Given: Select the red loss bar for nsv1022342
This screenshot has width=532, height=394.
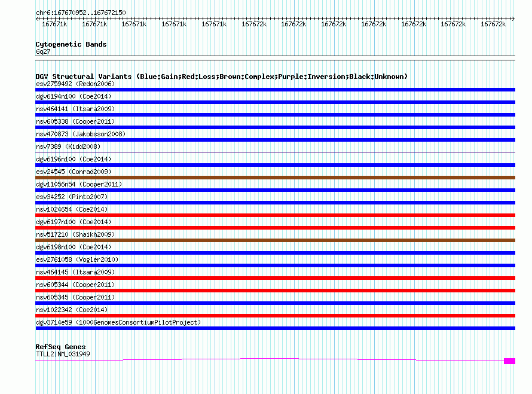Looking at the screenshot, I should [x=275, y=316].
